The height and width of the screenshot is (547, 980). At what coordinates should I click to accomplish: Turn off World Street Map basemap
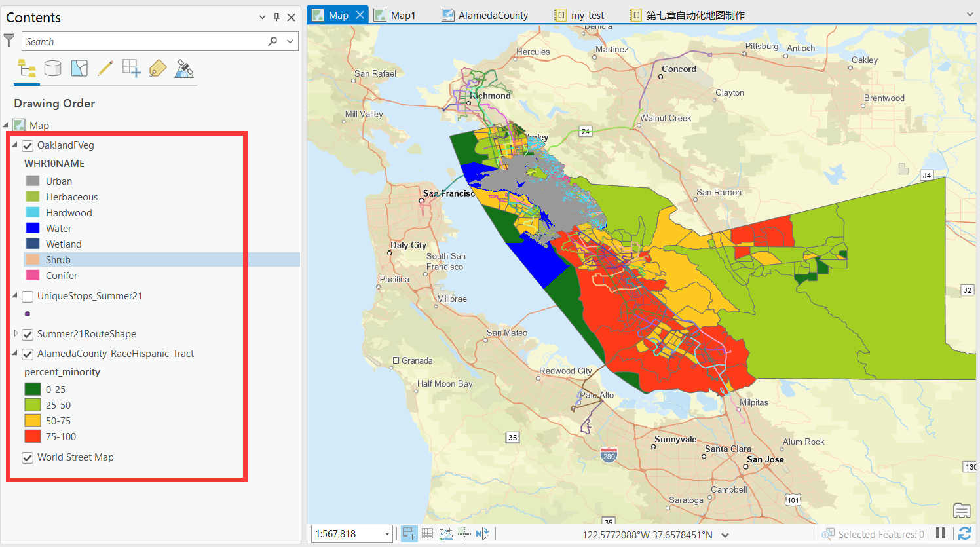click(x=28, y=458)
